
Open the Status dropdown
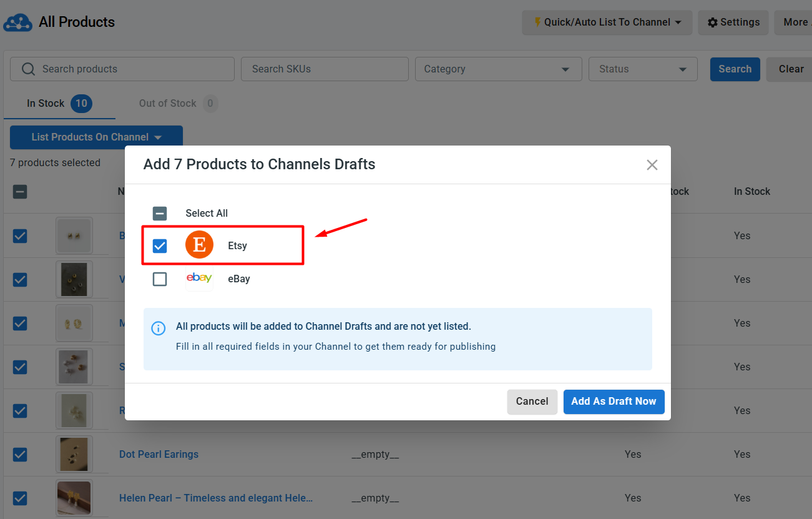(643, 69)
